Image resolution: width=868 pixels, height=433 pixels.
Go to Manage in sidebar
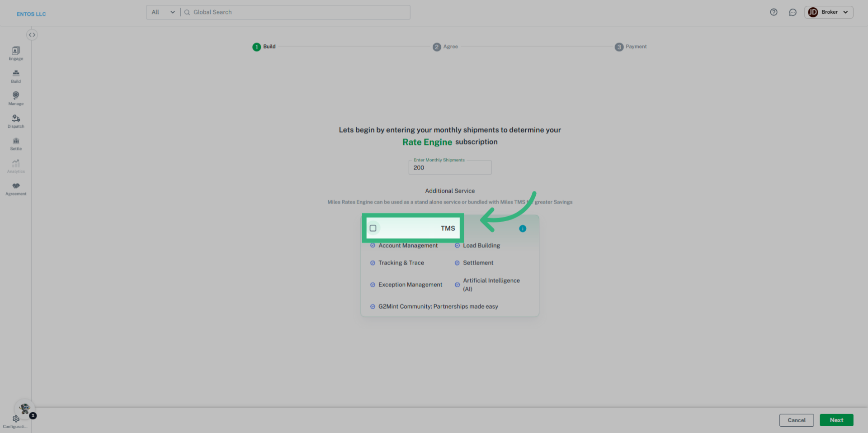pos(16,98)
